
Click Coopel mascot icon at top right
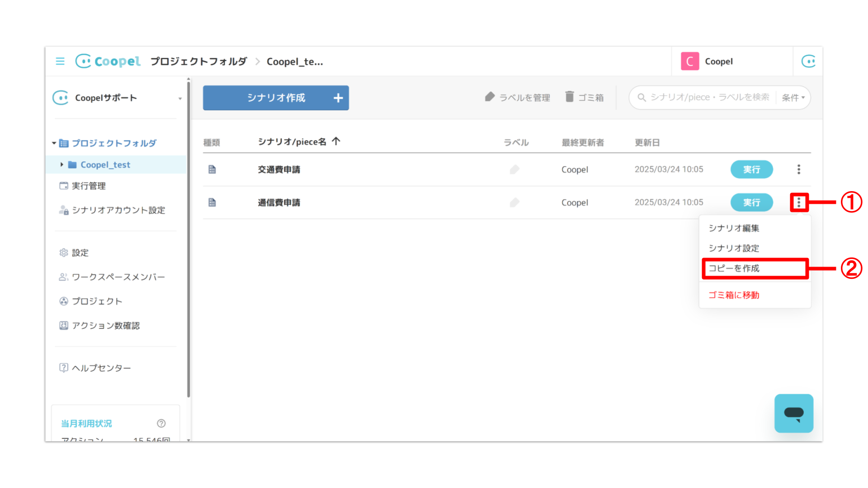[808, 61]
